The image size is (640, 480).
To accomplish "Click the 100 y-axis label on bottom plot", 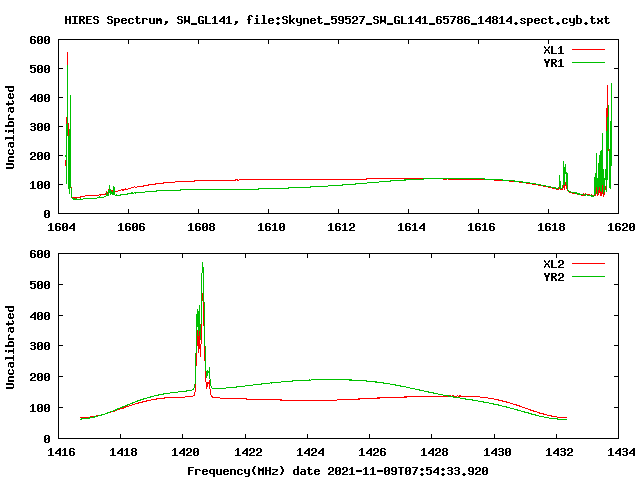I will [x=40, y=408].
